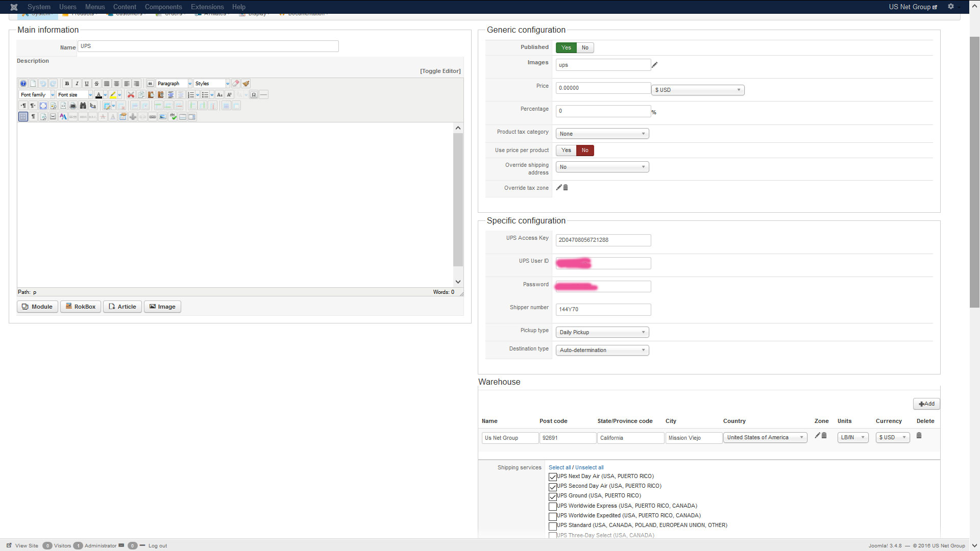Click the Toggle Editor link
Image resolution: width=980 pixels, height=551 pixels.
tap(440, 71)
